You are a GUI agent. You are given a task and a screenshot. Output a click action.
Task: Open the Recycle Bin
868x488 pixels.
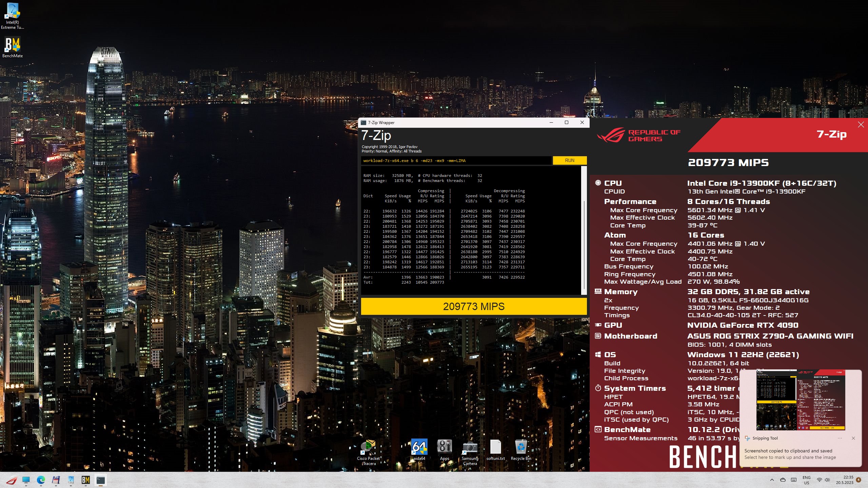pyautogui.click(x=521, y=450)
